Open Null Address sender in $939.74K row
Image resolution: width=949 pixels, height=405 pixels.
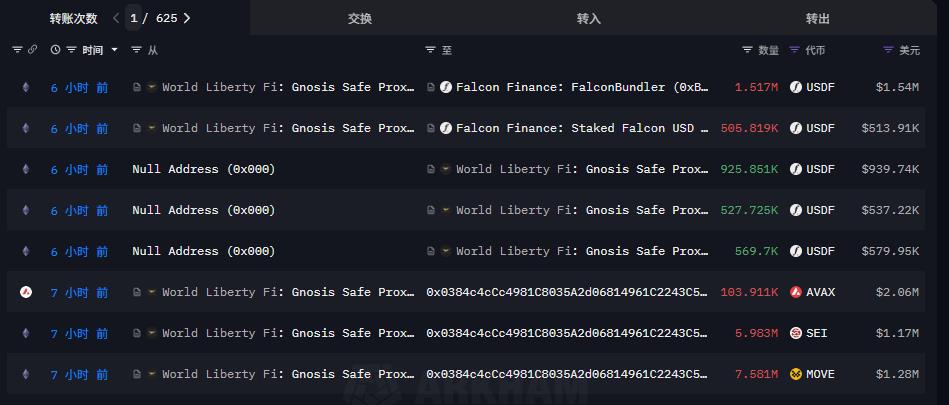tap(204, 170)
